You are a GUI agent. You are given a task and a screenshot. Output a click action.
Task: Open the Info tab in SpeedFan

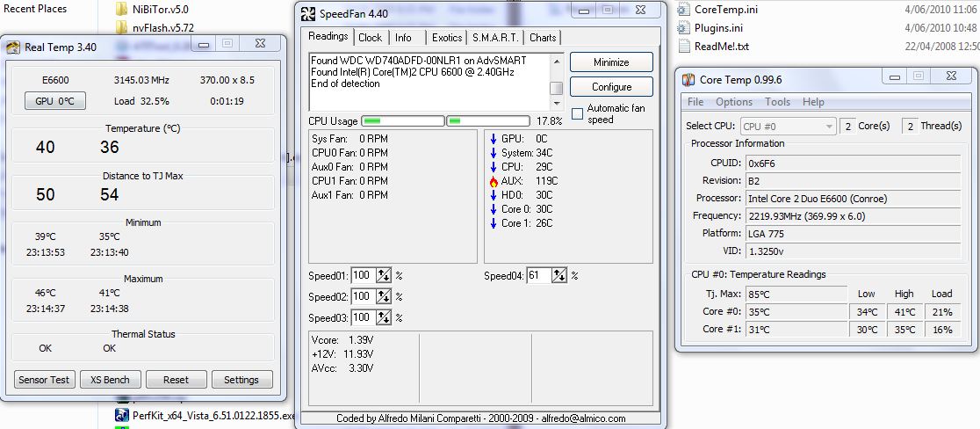pos(404,38)
